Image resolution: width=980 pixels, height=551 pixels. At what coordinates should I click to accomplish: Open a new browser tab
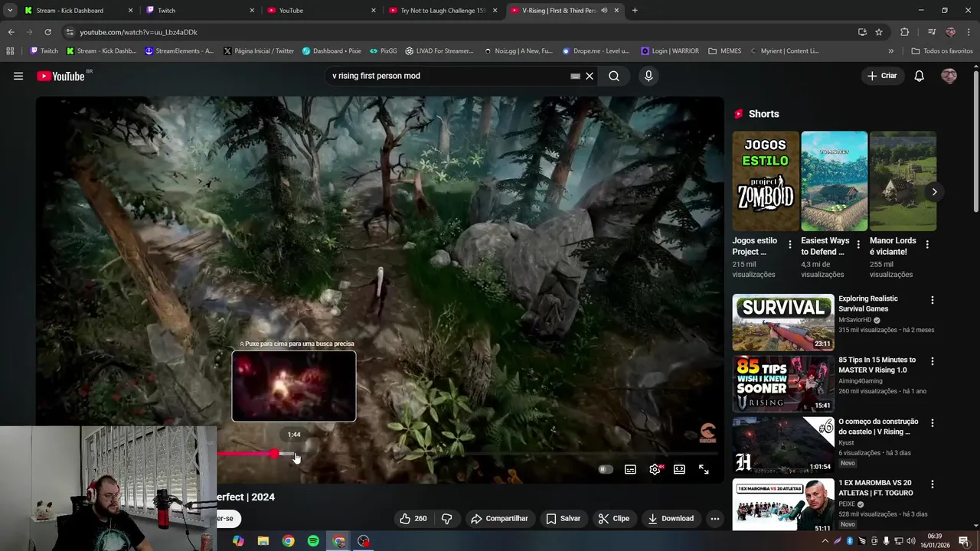click(x=635, y=11)
